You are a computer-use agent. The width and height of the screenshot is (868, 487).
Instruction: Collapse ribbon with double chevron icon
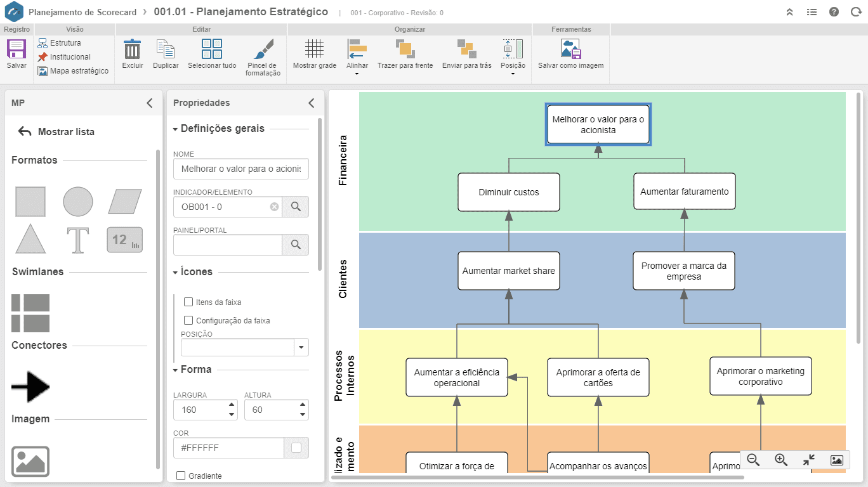click(789, 12)
